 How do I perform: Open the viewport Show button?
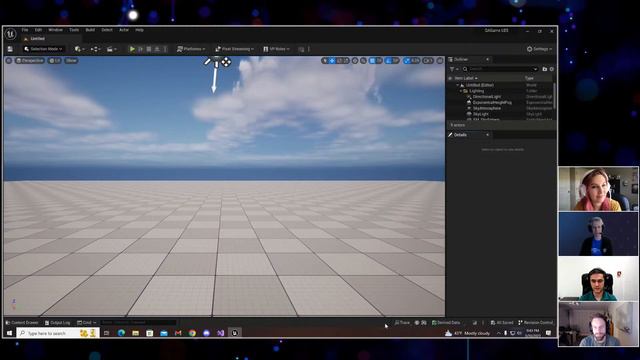(x=71, y=60)
